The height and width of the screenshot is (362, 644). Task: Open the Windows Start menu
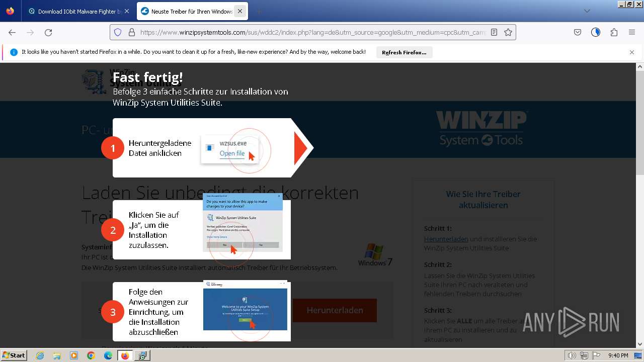point(14,355)
